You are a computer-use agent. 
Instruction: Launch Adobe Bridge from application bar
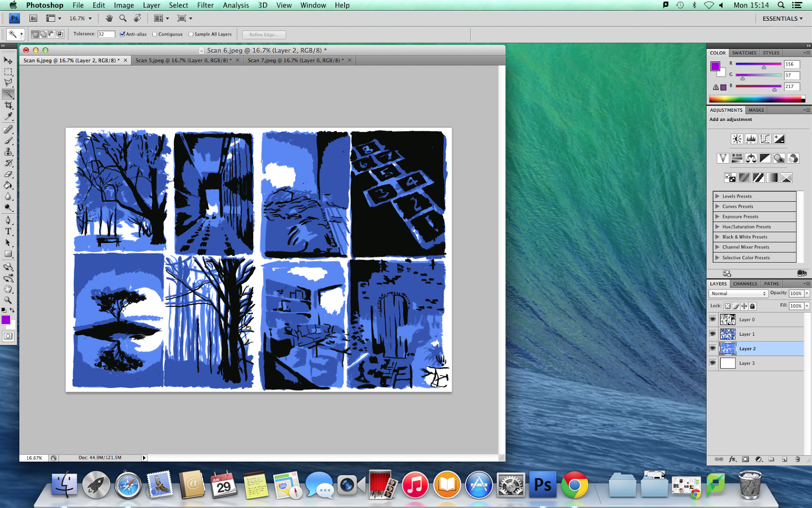33,18
